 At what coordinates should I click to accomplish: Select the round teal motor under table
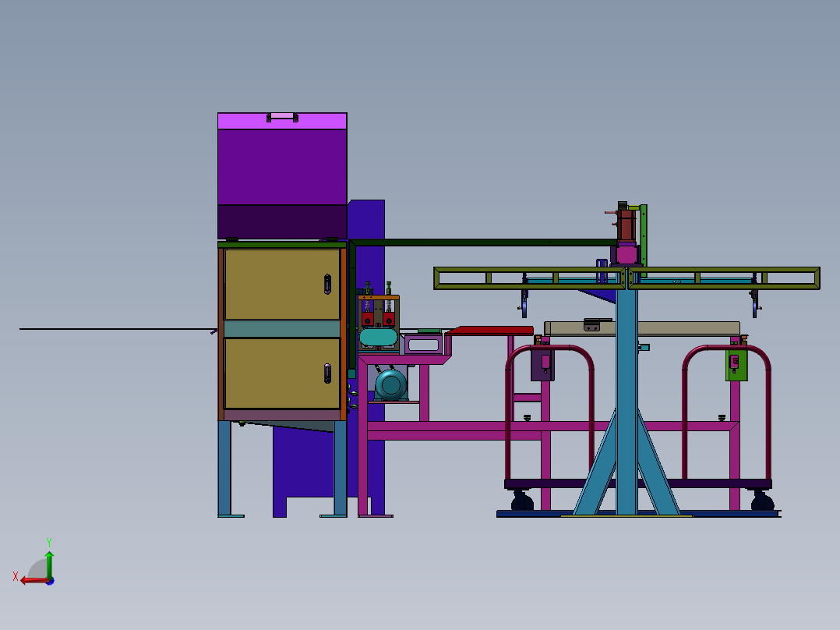click(391, 384)
